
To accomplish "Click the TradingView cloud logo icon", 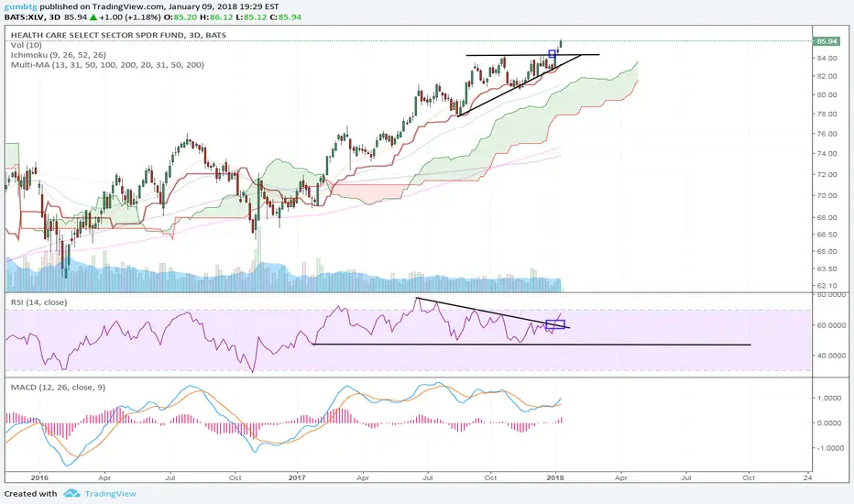I will (x=71, y=494).
